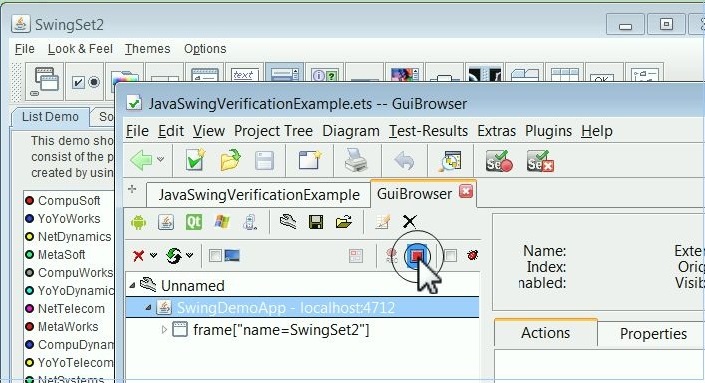This screenshot has height=383, width=705.
Task: Click the open folder icon beside the floppy disk
Action: (344, 222)
